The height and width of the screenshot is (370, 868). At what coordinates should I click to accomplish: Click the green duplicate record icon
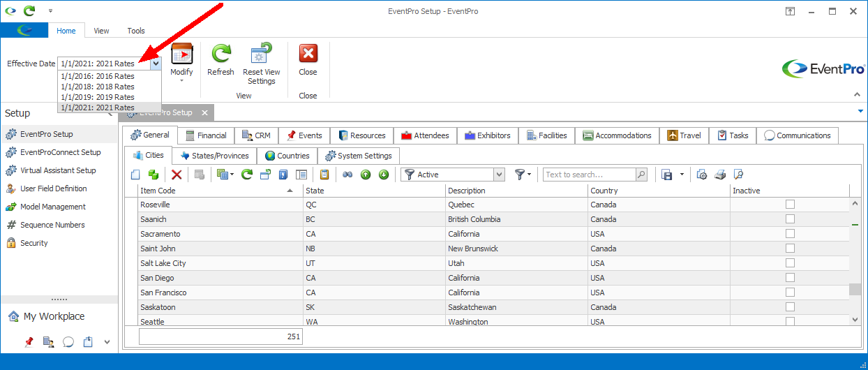pyautogui.click(x=153, y=175)
